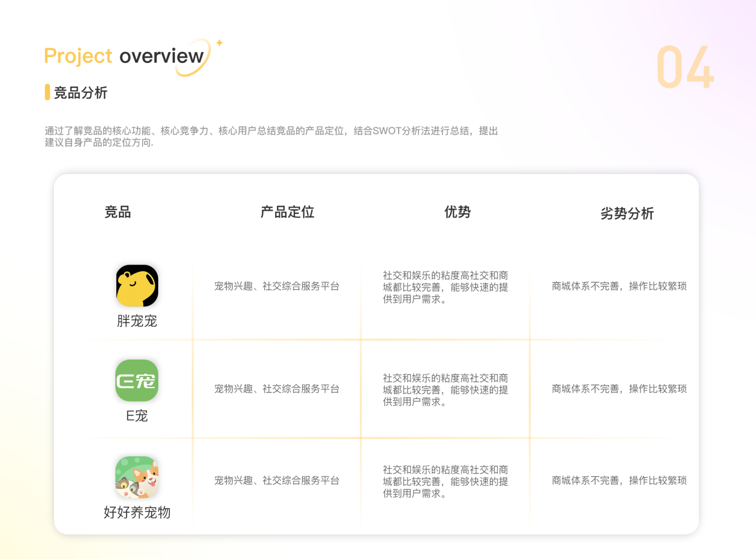Click the green E宠 app icon

pos(137,380)
